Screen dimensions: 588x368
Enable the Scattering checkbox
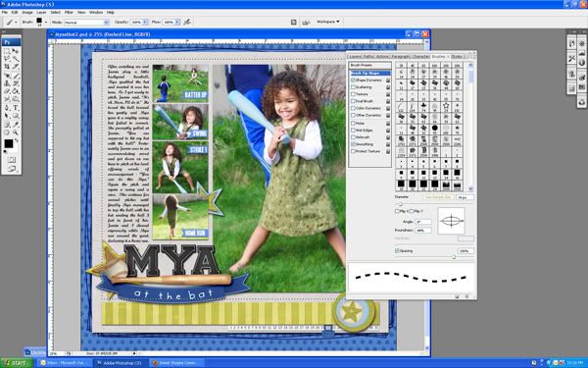pos(353,87)
